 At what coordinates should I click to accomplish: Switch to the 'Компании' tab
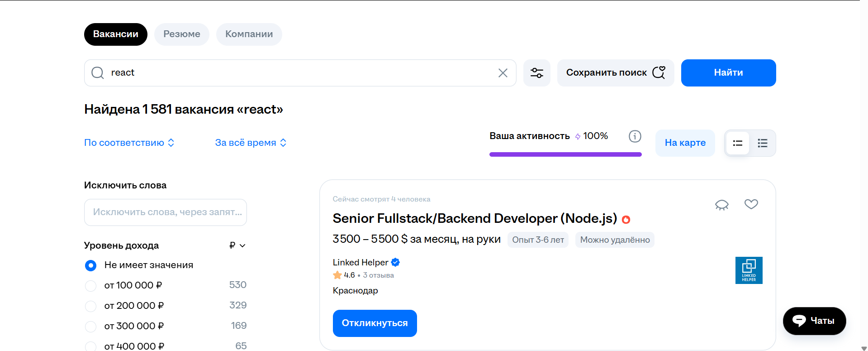[x=249, y=34]
